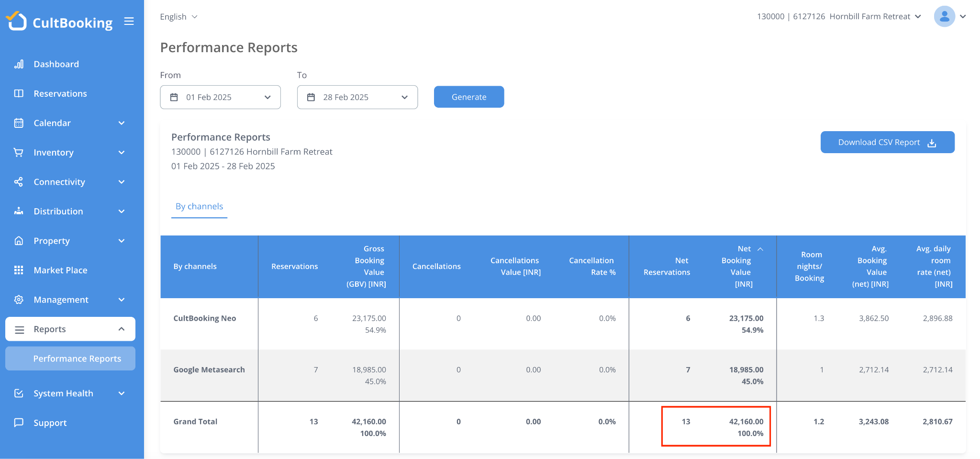Click the Reservations book icon
980x459 pixels.
click(x=19, y=93)
